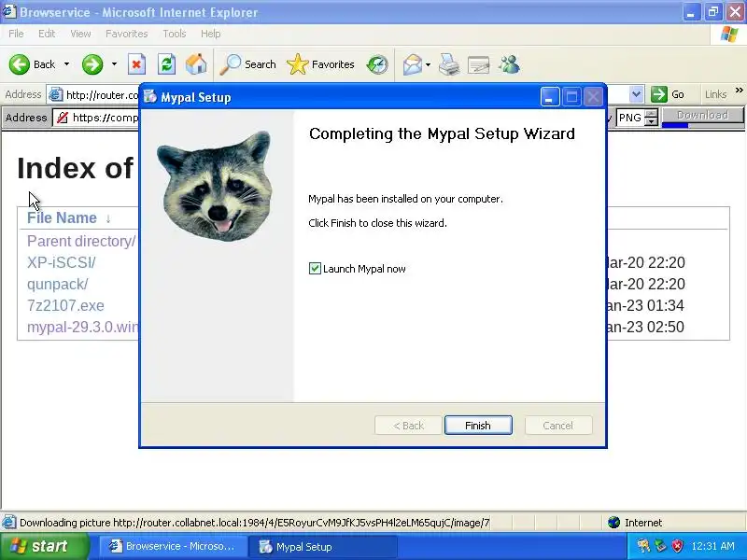Image resolution: width=747 pixels, height=560 pixels.
Task: Open the Help menu
Action: tap(211, 34)
